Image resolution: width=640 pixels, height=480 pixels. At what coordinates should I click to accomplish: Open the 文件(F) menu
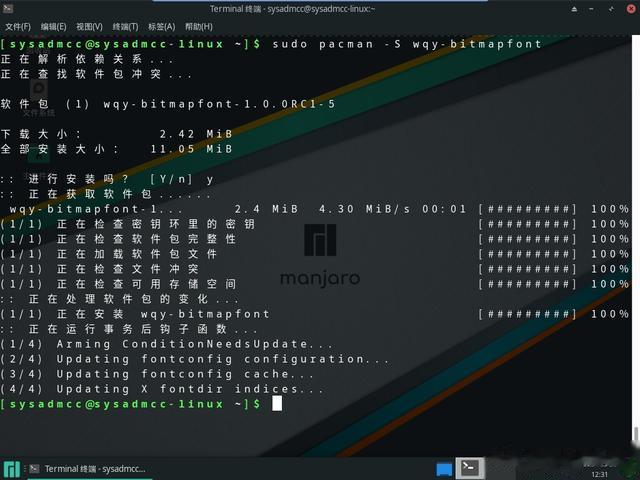[18, 27]
